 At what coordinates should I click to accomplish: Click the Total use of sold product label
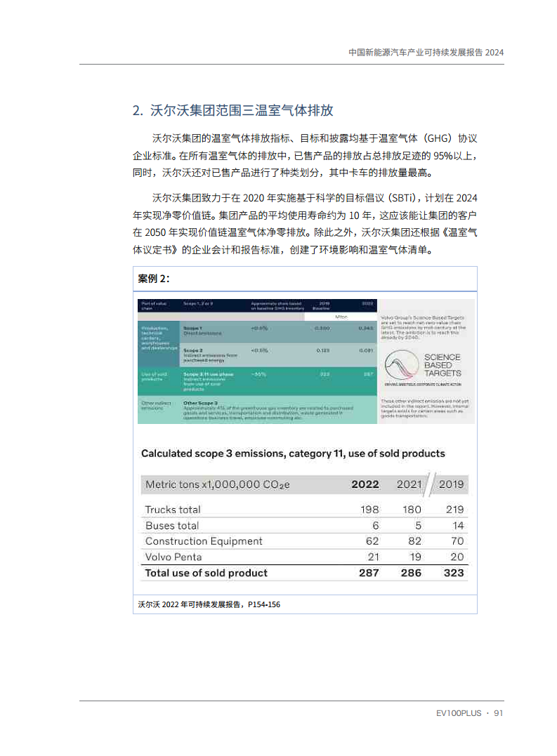(x=206, y=573)
